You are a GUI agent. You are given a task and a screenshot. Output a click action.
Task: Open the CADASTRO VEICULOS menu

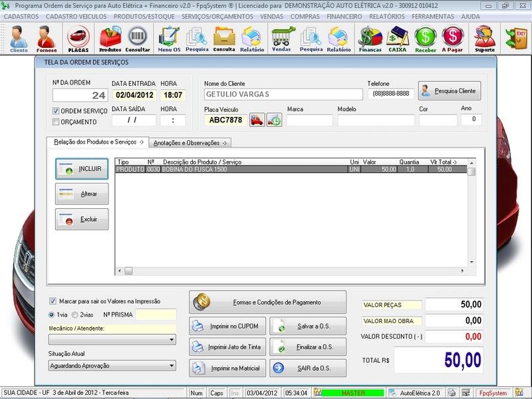[x=76, y=17]
